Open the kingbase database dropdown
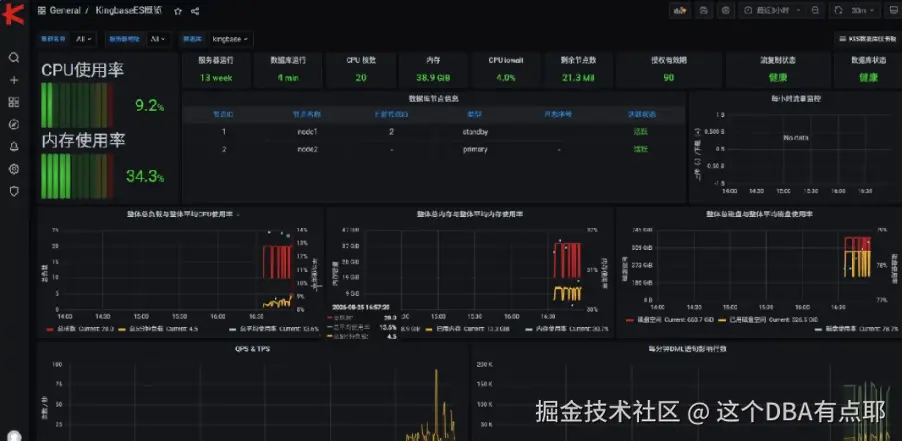 coord(230,39)
